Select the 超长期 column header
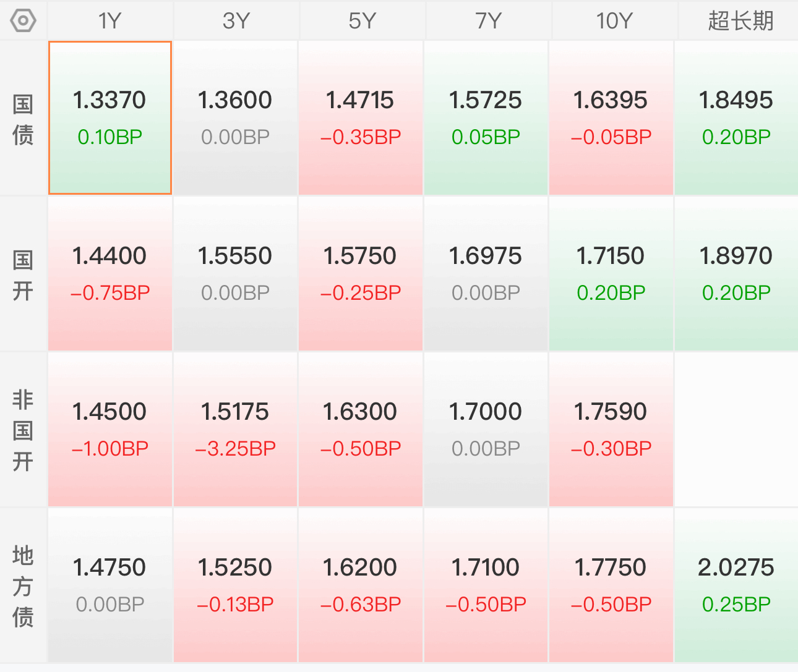798x672 pixels. pos(741,21)
